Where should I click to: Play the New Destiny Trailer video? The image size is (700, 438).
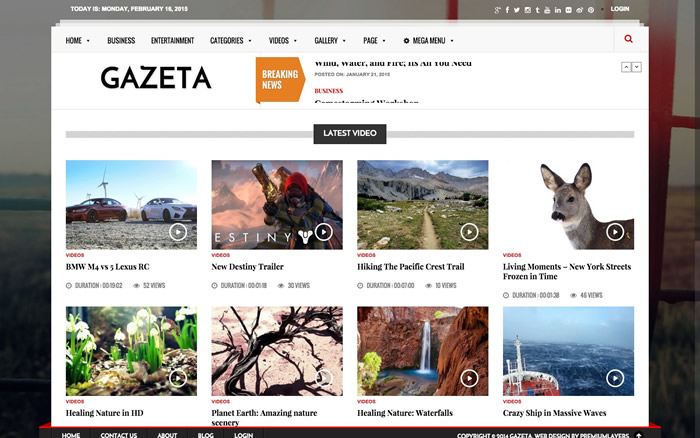point(324,232)
